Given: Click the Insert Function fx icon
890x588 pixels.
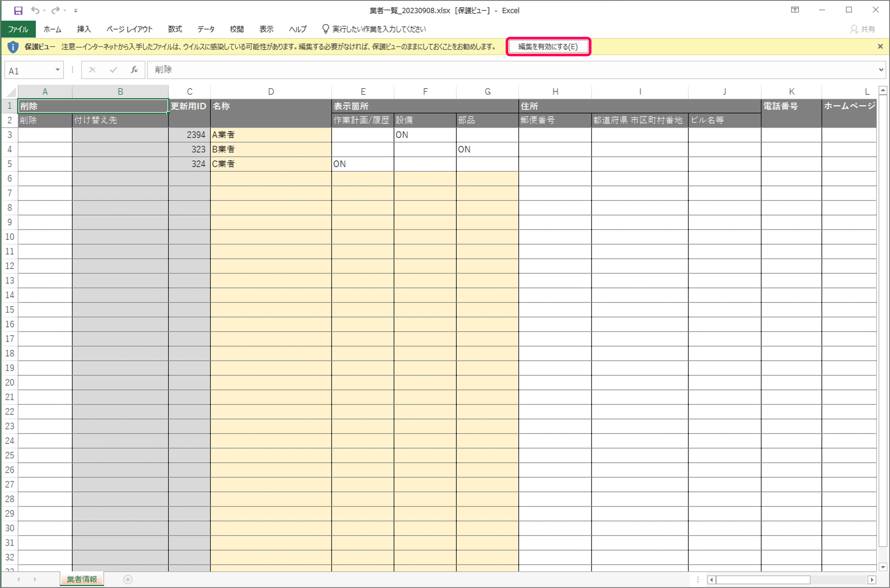Looking at the screenshot, I should click(134, 70).
